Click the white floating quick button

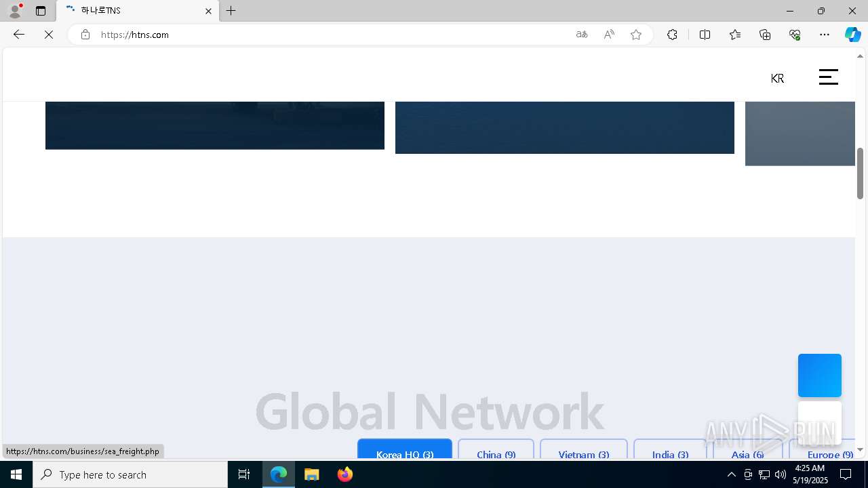pos(820,423)
